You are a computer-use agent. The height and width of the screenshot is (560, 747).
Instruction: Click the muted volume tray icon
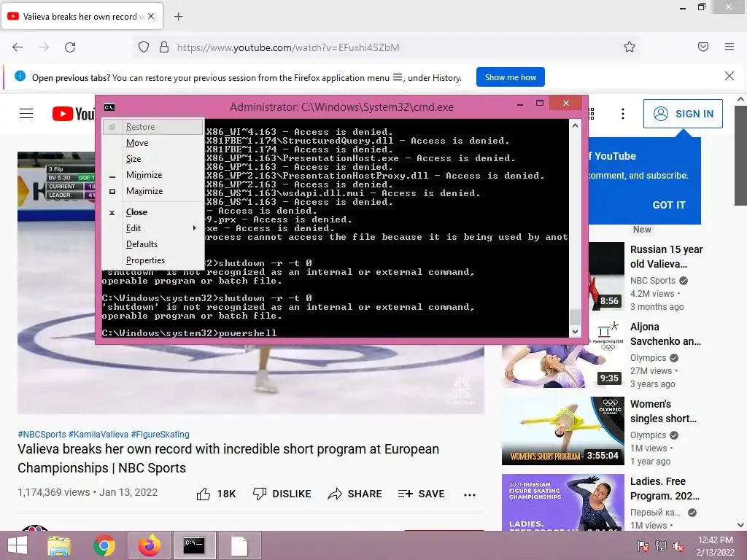(678, 546)
